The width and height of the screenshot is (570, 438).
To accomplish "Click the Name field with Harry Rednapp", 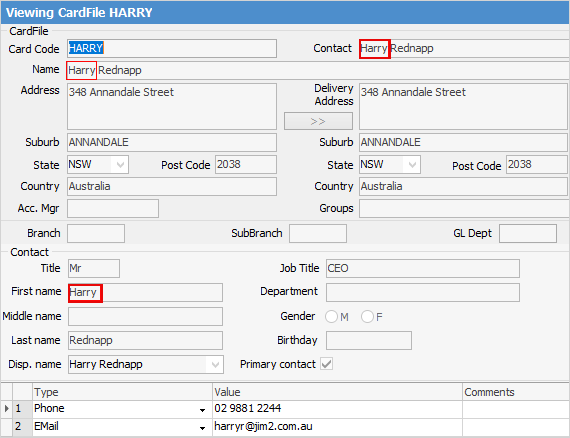I will 318,70.
